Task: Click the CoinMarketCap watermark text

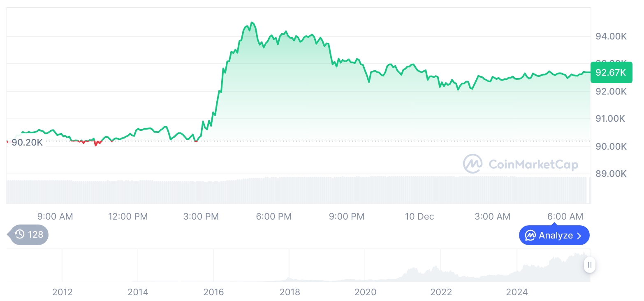Action: [533, 164]
